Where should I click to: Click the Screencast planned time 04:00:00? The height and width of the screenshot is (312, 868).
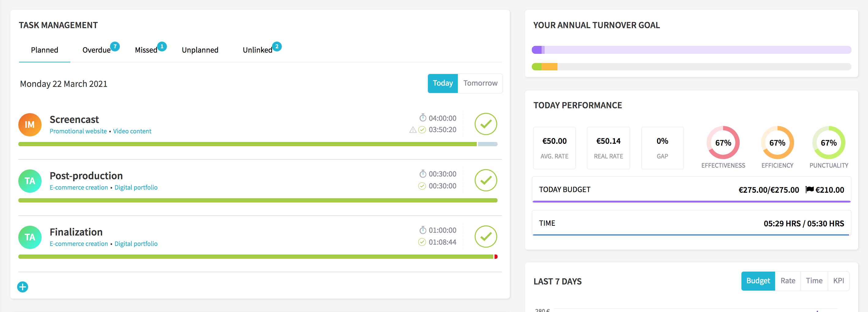tap(443, 118)
